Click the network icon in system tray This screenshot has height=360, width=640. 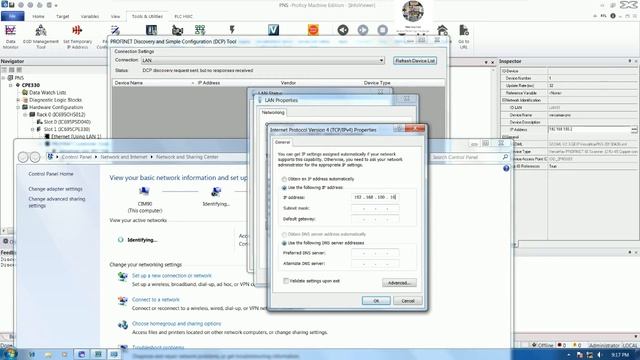click(589, 355)
